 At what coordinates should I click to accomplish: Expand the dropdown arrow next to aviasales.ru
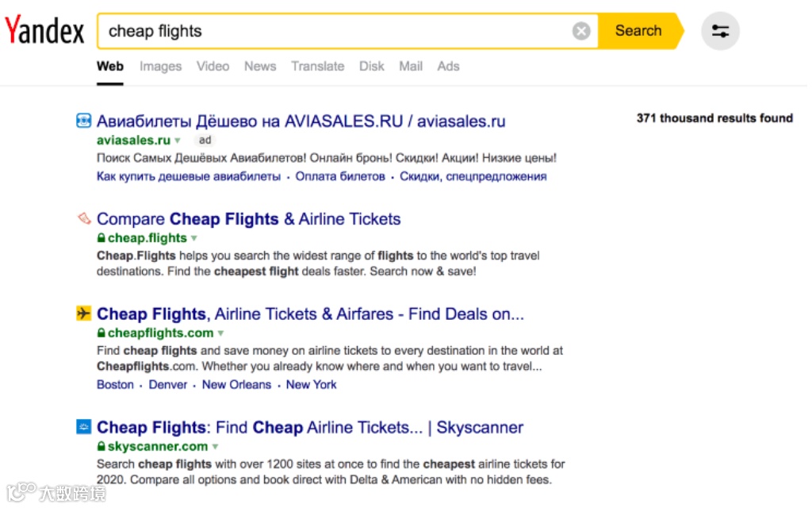pos(178,140)
